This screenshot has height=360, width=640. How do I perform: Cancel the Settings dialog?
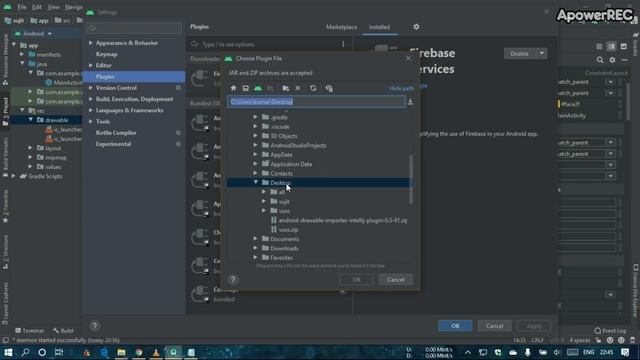coord(494,326)
